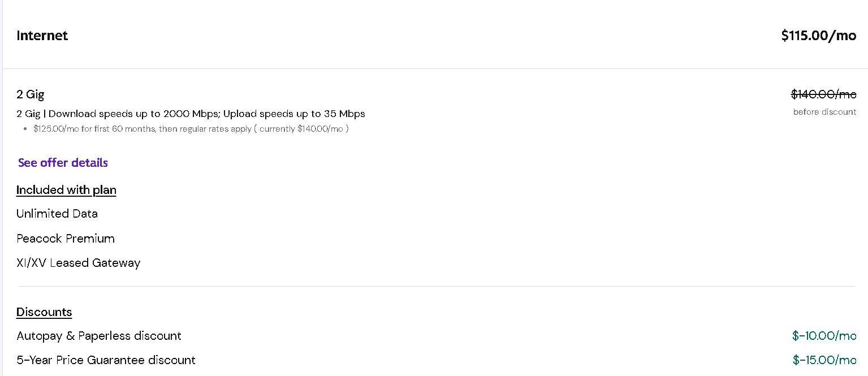Click the Autopay & Paperless discount label
This screenshot has height=376, width=868.
pyautogui.click(x=99, y=336)
